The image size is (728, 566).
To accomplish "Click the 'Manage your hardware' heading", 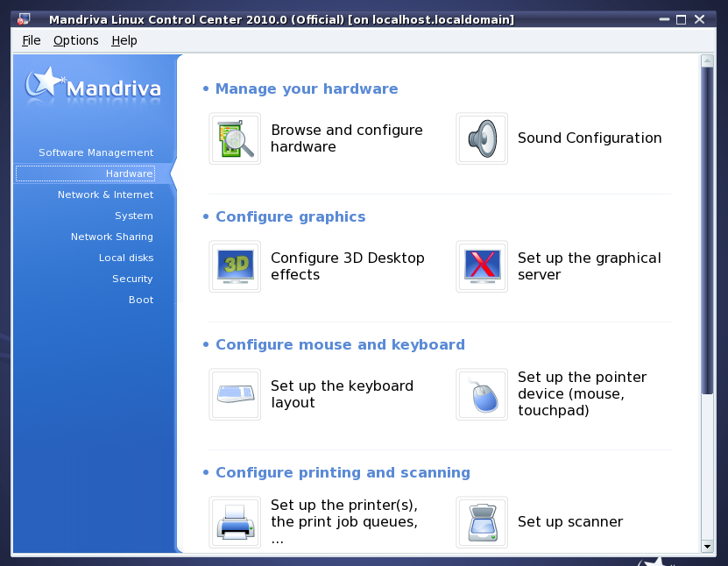I will coord(307,88).
